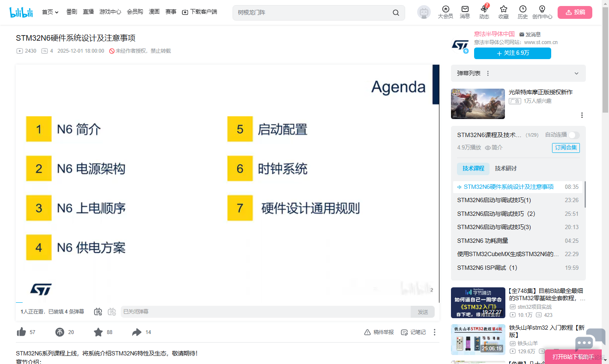Focus the danmaku input field

[266, 312]
